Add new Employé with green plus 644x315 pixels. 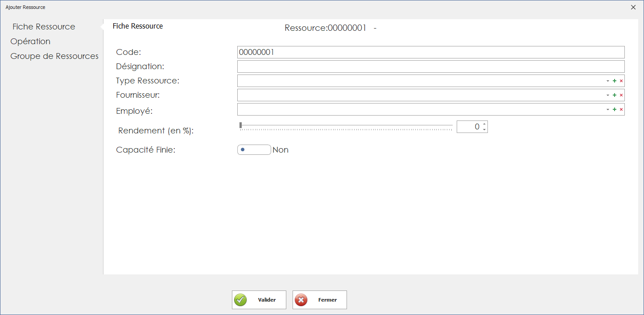tap(615, 110)
